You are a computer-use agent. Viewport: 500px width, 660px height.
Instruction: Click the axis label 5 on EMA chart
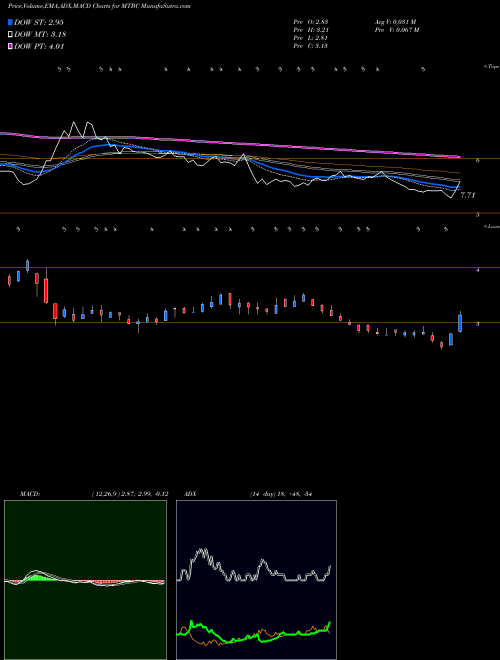click(478, 215)
